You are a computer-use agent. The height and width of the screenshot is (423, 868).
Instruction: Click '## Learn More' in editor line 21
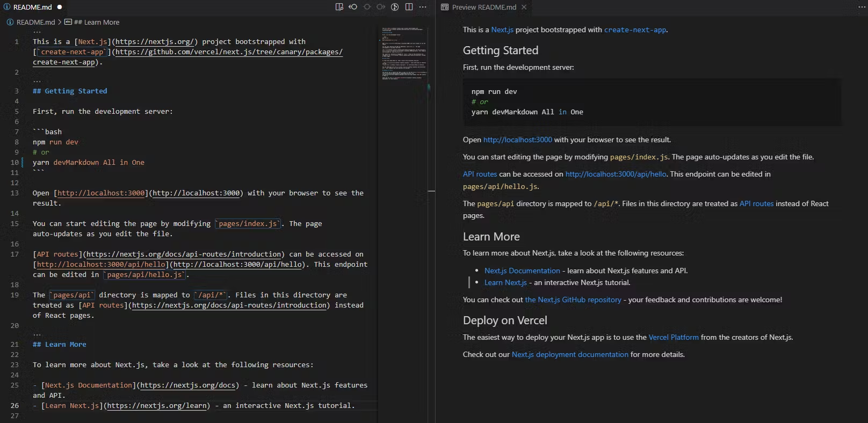point(60,344)
